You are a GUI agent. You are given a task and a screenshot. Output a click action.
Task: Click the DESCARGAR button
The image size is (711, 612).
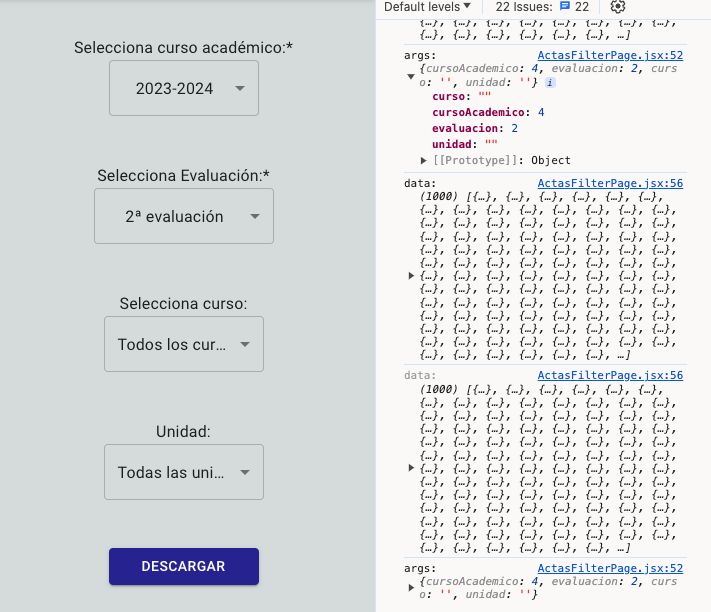tap(184, 566)
